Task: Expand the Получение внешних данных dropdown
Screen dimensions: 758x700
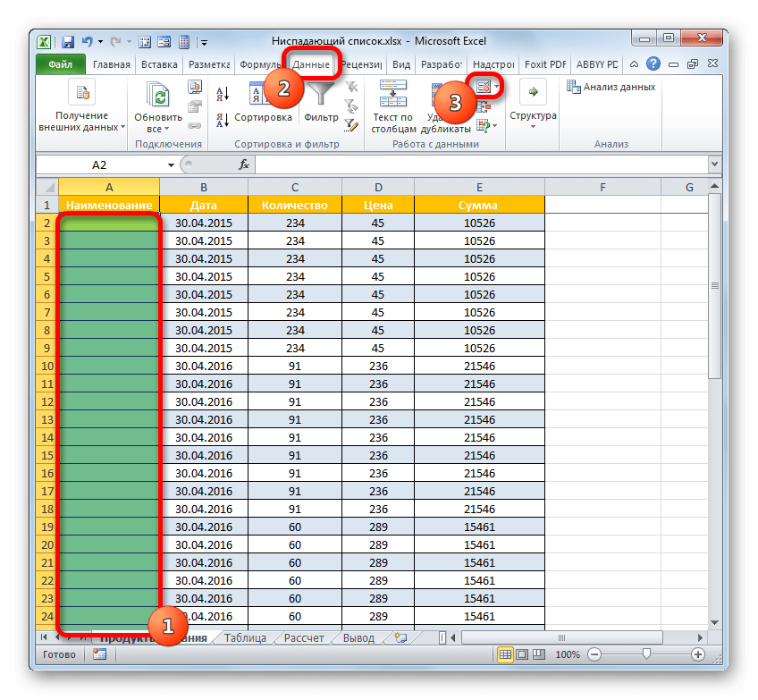Action: (x=122, y=127)
